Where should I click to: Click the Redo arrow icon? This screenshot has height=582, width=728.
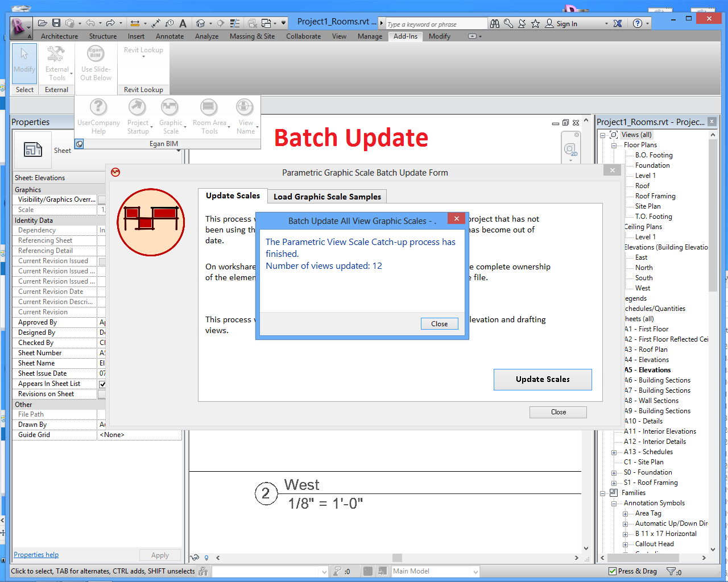[110, 23]
